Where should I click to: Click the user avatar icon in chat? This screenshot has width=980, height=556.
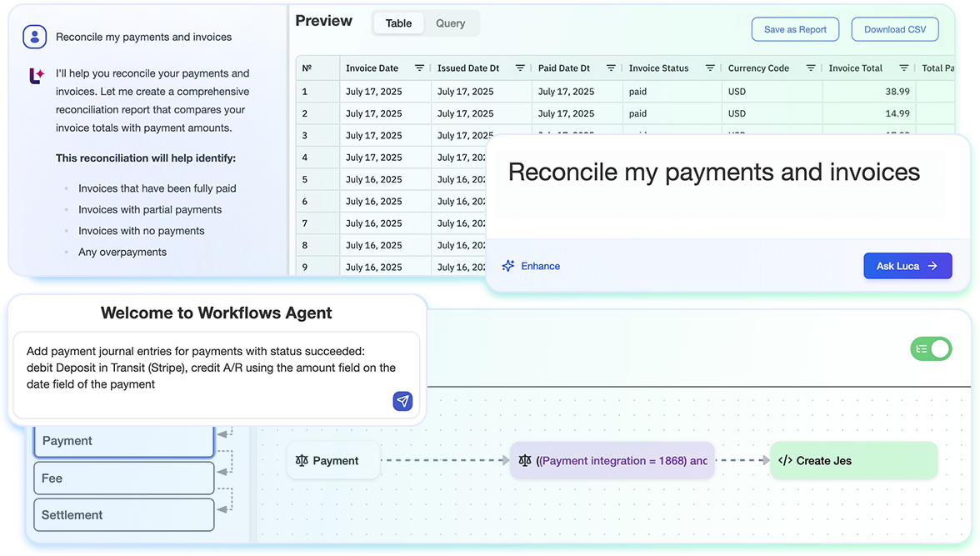(34, 37)
